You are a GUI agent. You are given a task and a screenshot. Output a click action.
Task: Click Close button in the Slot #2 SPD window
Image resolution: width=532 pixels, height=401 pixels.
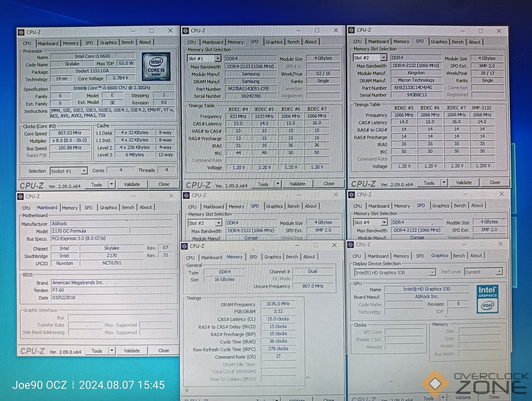coord(495,182)
